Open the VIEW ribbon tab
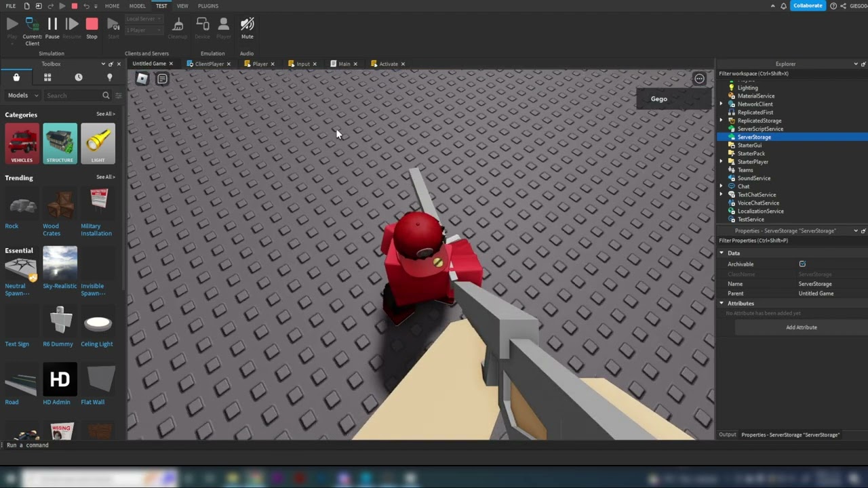The width and height of the screenshot is (868, 488). point(182,6)
